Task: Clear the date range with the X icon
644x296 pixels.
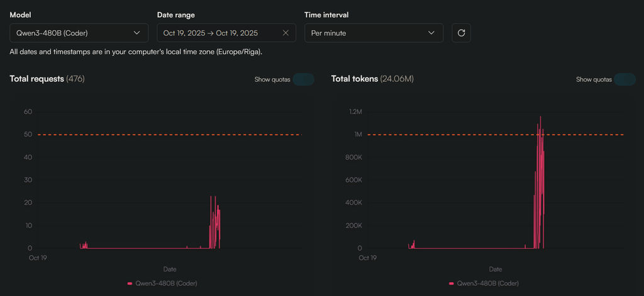Action: (286, 33)
